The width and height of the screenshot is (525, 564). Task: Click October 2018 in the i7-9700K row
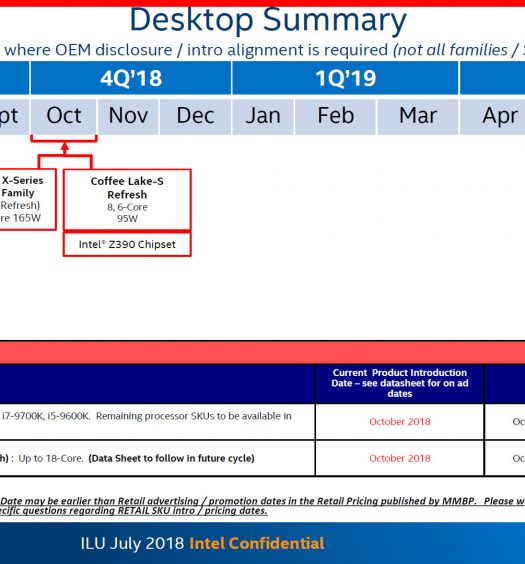pos(400,422)
